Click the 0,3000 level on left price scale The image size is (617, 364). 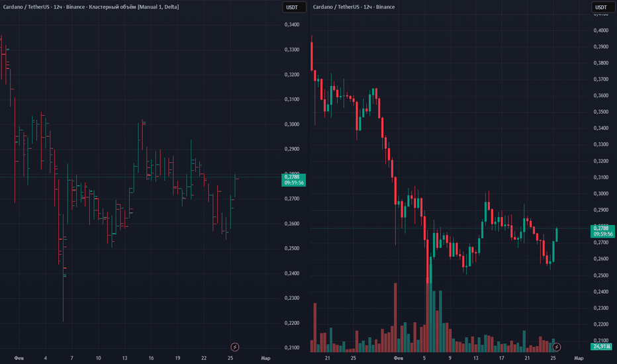point(291,124)
